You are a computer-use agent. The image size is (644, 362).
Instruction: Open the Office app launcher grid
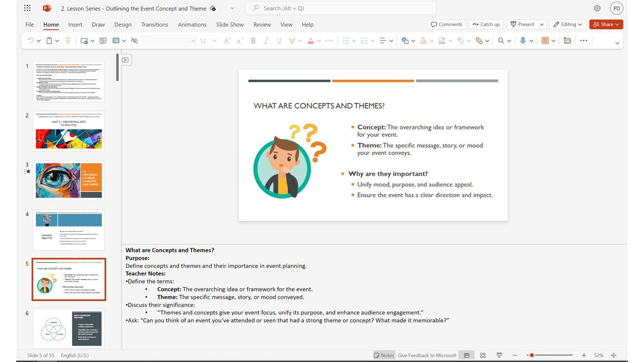27,8
